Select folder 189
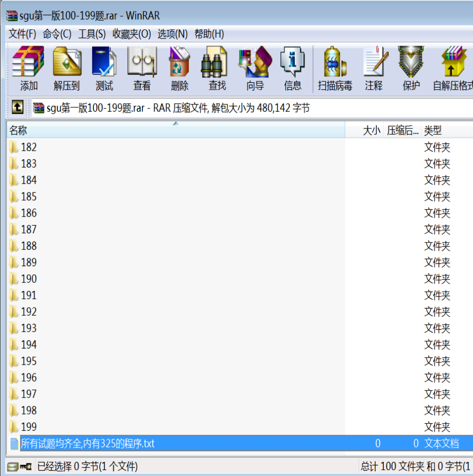This screenshot has height=476, width=473. (29, 262)
